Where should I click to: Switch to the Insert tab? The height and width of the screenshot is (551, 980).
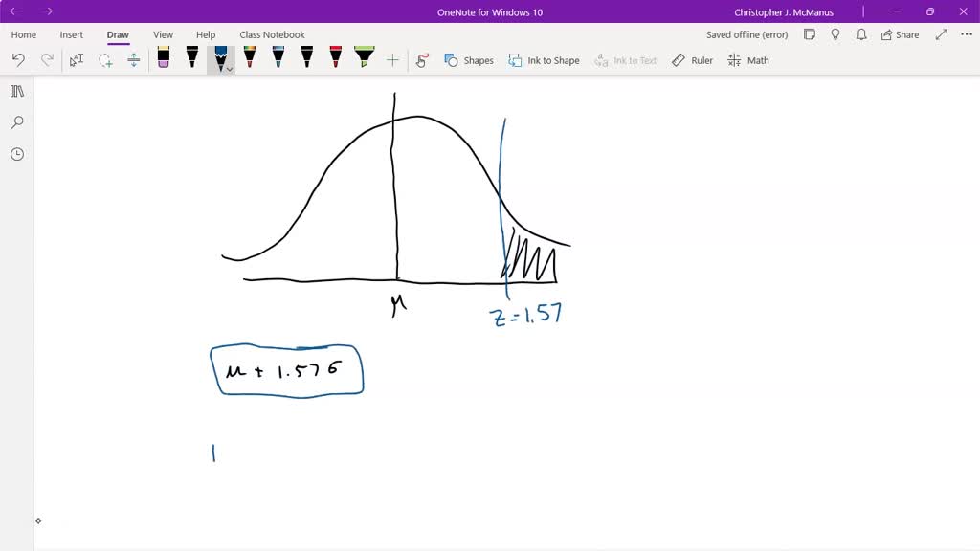(x=71, y=34)
